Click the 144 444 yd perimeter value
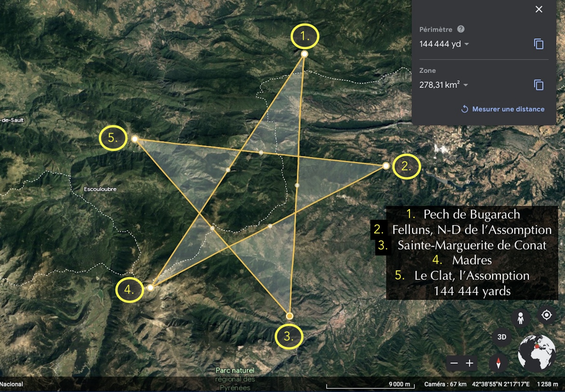 click(440, 44)
